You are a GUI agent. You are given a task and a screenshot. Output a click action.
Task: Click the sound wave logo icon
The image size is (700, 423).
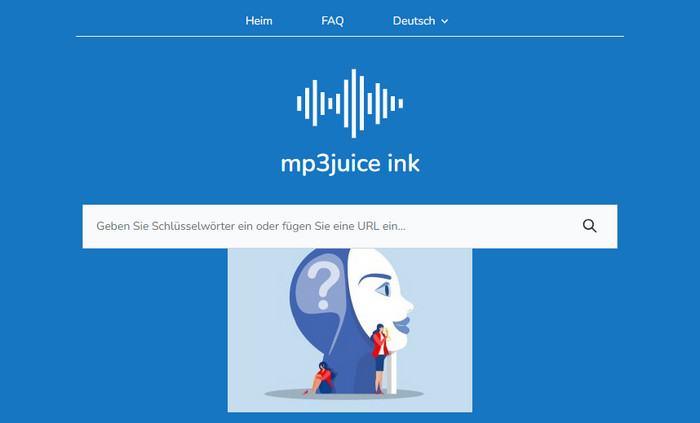pyautogui.click(x=350, y=104)
